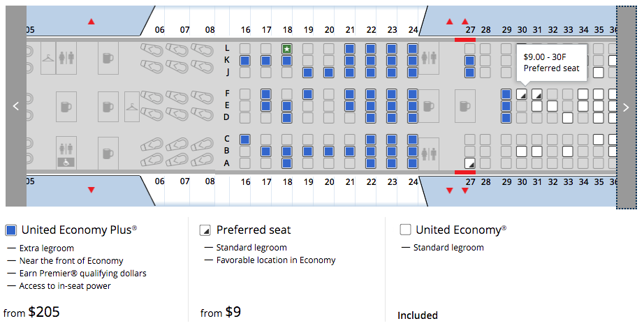
Task: Pick Economy Plus seat 19J
Action: pyautogui.click(x=308, y=73)
